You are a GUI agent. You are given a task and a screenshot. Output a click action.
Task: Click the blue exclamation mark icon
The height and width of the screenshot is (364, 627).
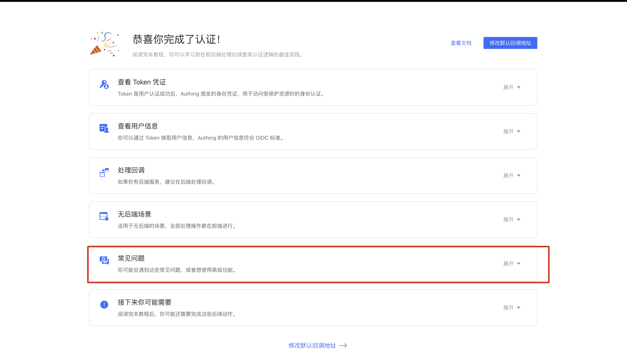point(104,304)
